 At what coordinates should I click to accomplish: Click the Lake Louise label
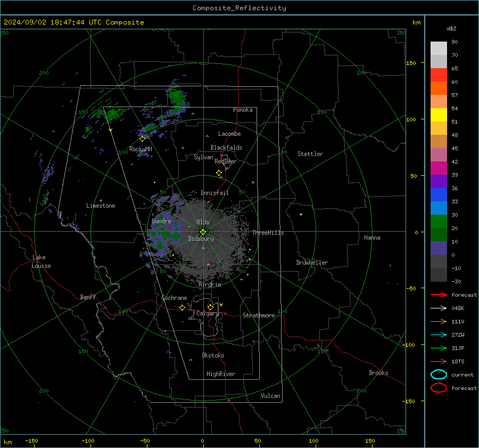click(41, 262)
